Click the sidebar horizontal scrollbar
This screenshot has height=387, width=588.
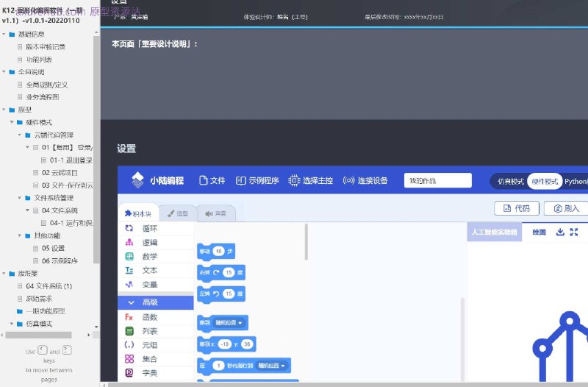point(39,335)
